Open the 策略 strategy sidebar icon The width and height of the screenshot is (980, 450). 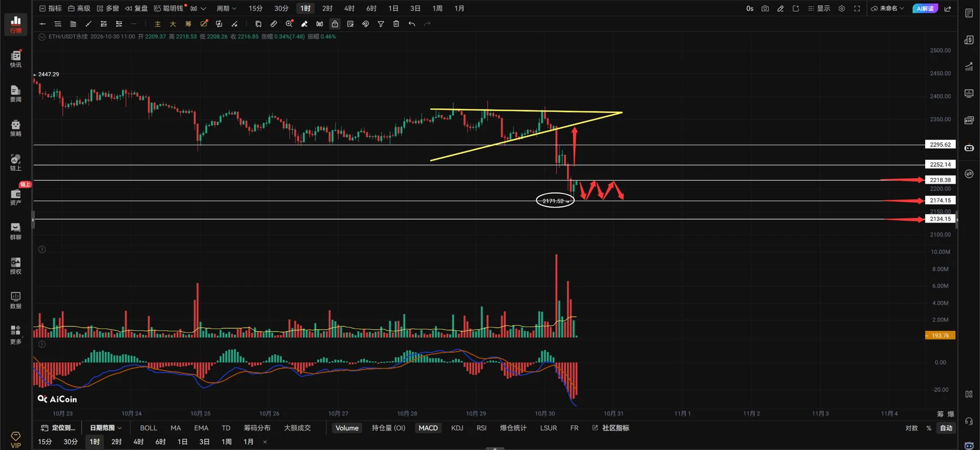(x=16, y=128)
